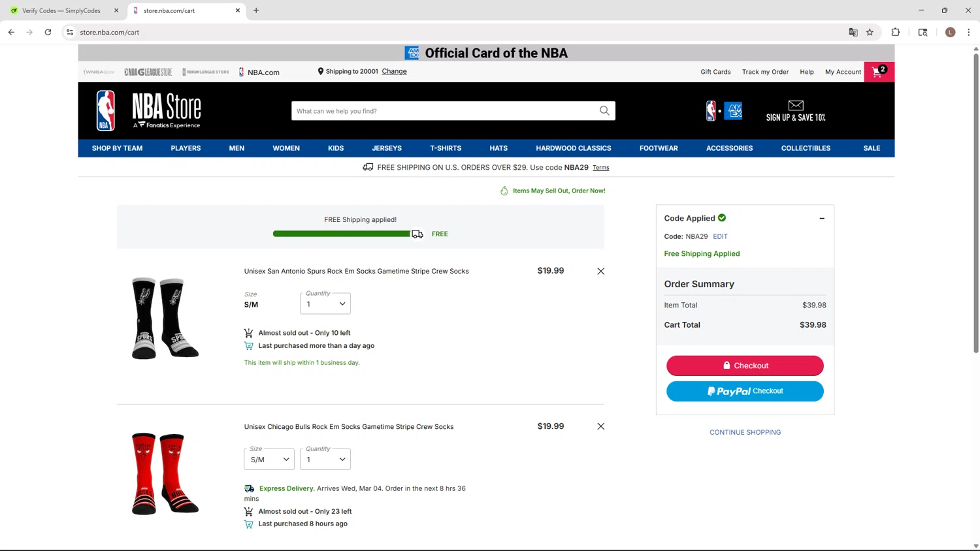Viewport: 980px width, 551px height.
Task: Click the What can we help you find search field
Action: [x=444, y=111]
